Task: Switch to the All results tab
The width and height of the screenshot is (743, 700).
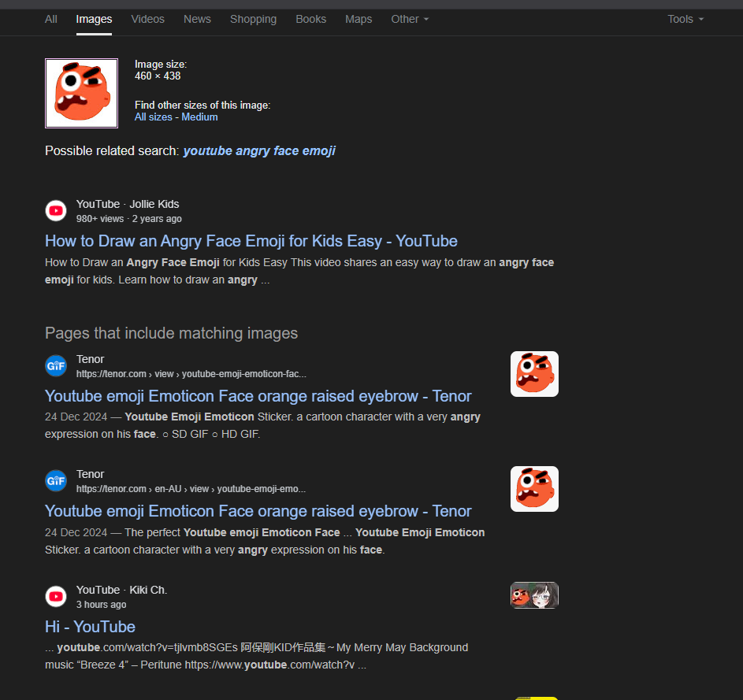Action: tap(50, 19)
